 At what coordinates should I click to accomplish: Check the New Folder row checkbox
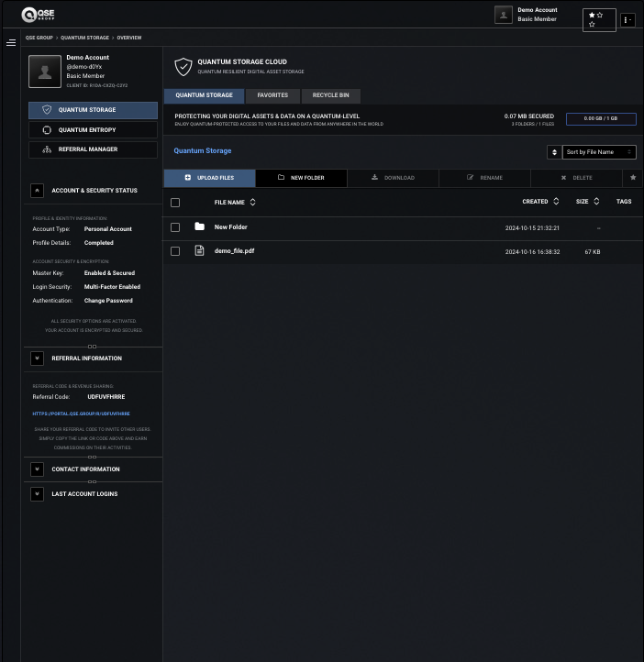(175, 227)
